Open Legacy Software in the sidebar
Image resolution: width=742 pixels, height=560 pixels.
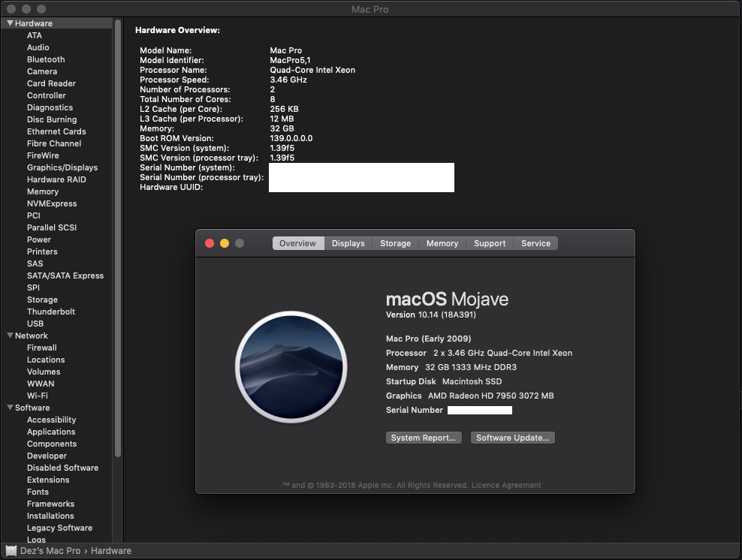[x=59, y=528]
